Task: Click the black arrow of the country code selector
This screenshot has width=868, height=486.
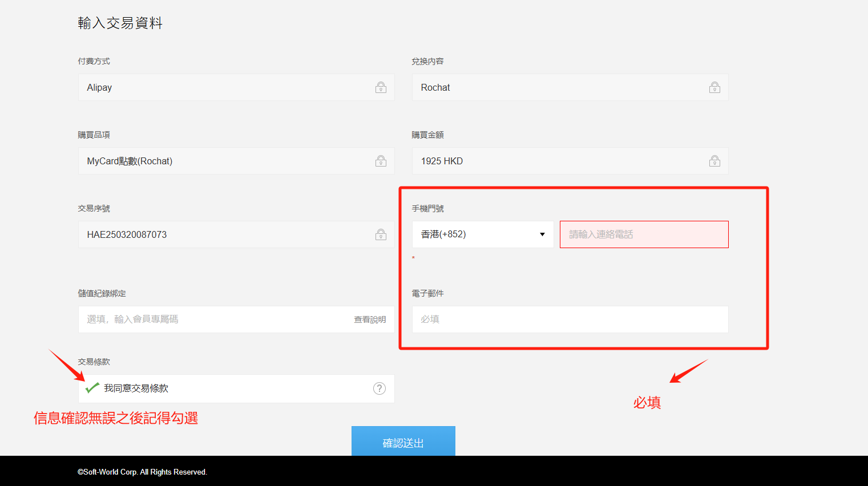Action: coord(542,234)
